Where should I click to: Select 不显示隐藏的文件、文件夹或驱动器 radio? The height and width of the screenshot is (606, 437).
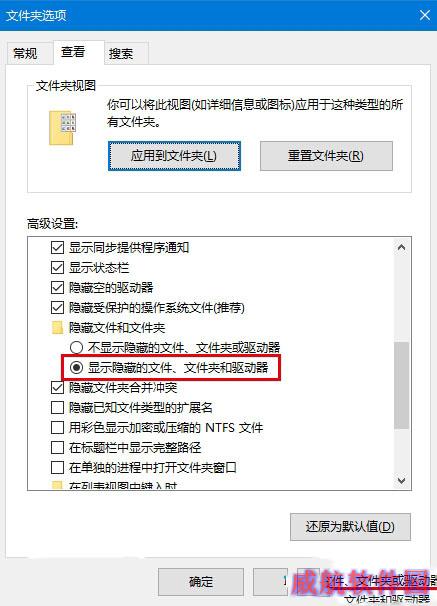pos(76,347)
